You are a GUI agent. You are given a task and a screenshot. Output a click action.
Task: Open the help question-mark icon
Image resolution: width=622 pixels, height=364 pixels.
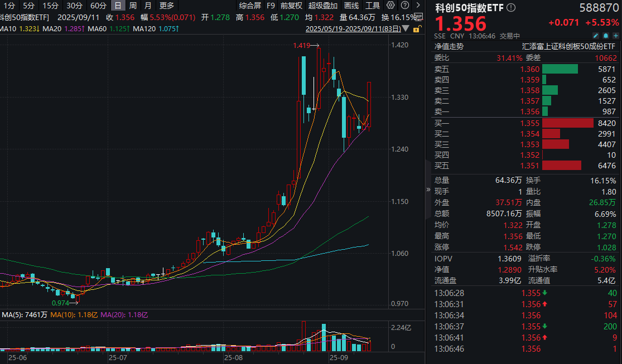tap(404, 6)
